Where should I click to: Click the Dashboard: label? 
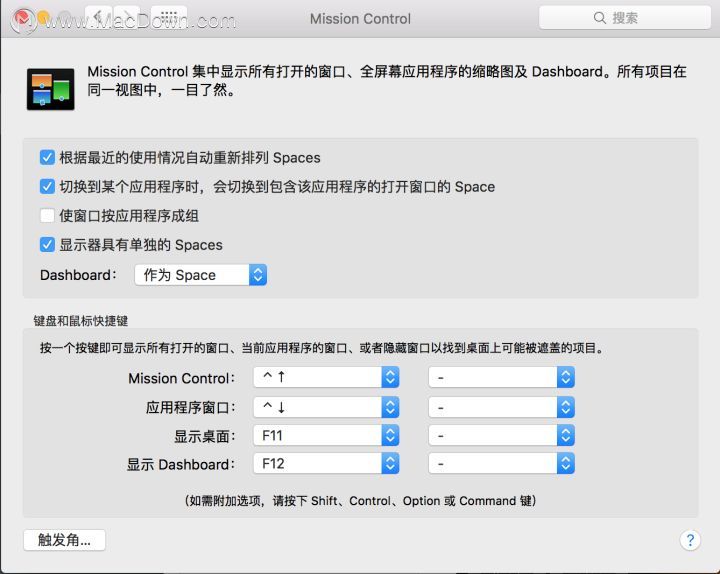point(78,275)
